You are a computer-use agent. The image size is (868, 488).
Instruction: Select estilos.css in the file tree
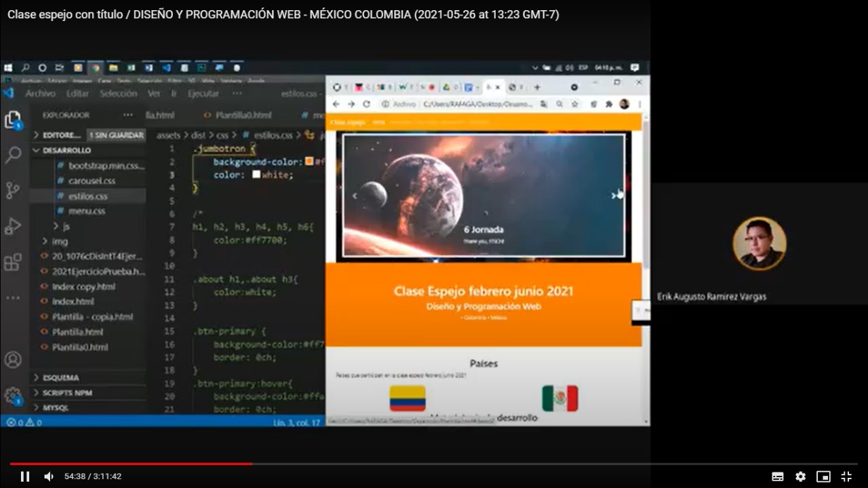tap(87, 196)
